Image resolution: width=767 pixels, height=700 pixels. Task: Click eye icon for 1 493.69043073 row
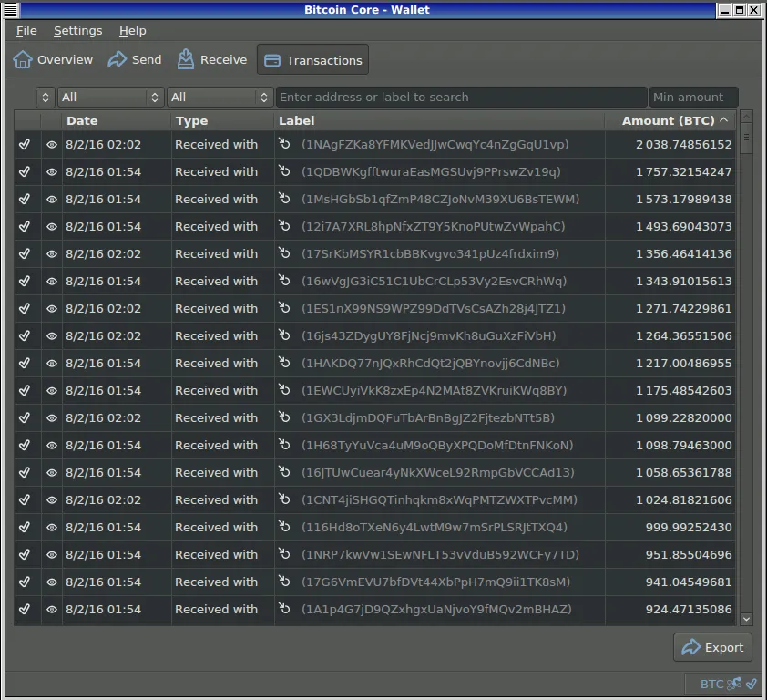point(51,227)
